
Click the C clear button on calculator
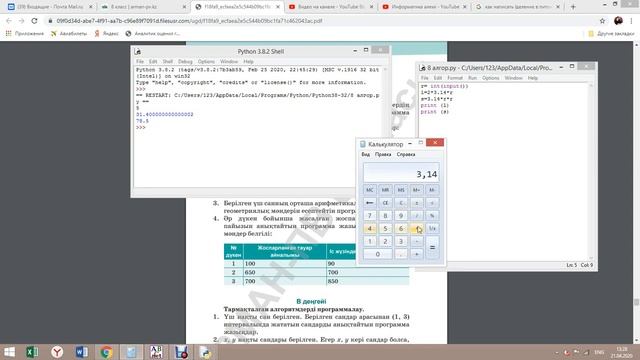[401, 203]
